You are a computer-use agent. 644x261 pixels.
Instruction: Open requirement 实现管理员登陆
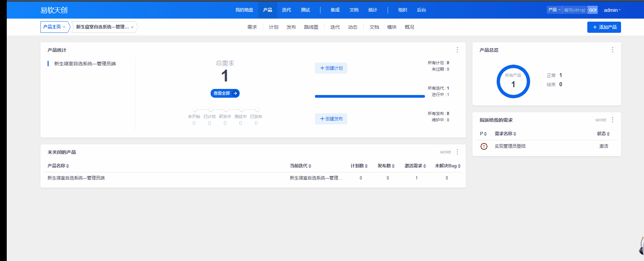click(510, 146)
